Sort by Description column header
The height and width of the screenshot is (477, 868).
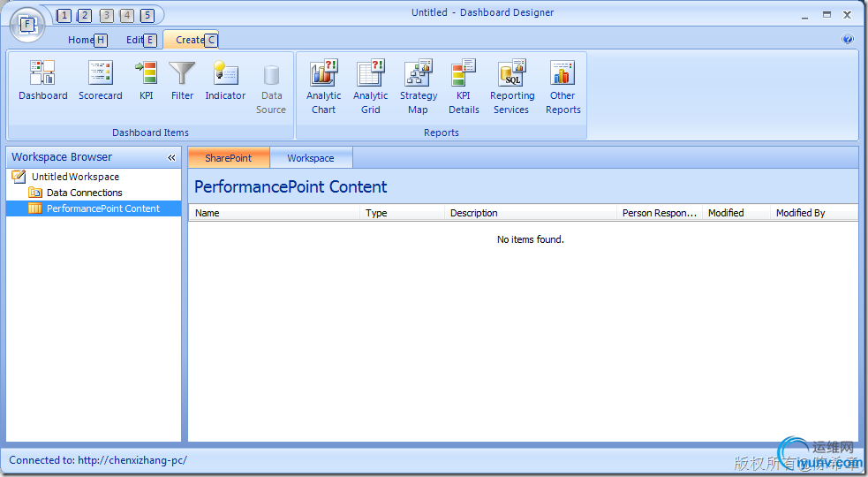click(x=531, y=213)
